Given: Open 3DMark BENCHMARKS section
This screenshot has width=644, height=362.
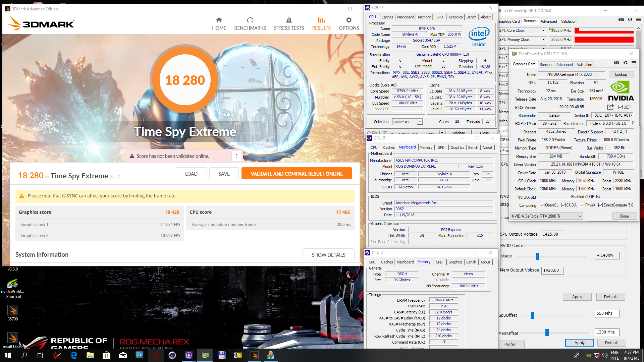Looking at the screenshot, I should tap(250, 24).
